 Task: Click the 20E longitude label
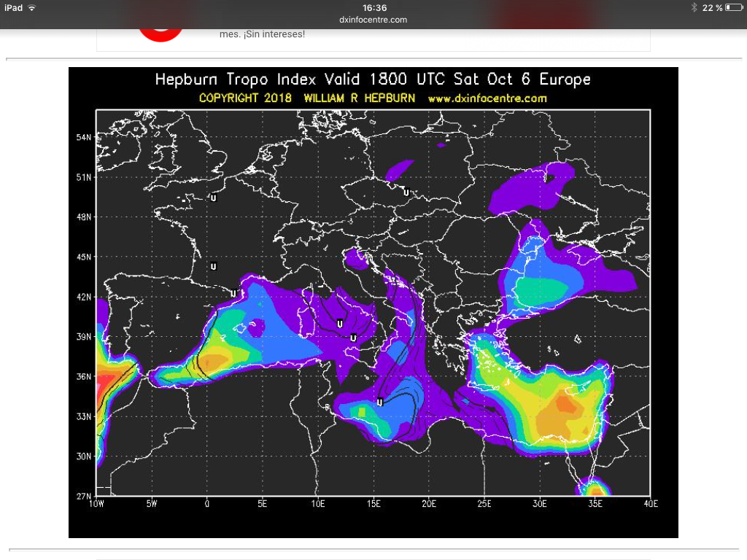(429, 504)
